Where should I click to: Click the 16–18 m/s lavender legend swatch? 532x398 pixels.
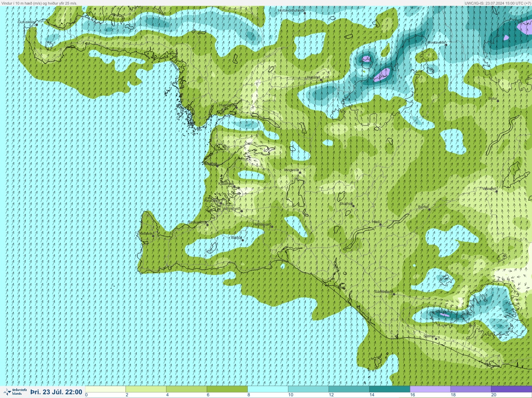[x=430, y=389]
